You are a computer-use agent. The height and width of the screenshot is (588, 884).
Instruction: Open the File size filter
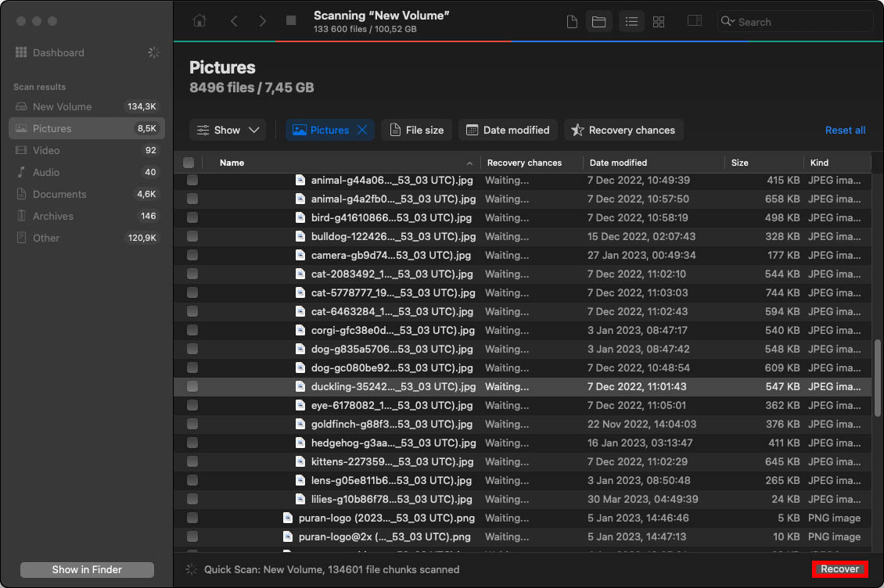pyautogui.click(x=417, y=130)
